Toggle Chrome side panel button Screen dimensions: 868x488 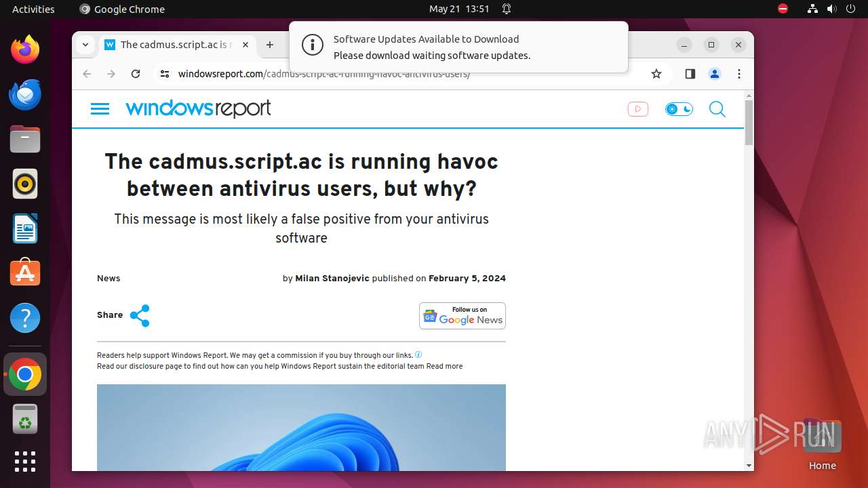tap(690, 74)
